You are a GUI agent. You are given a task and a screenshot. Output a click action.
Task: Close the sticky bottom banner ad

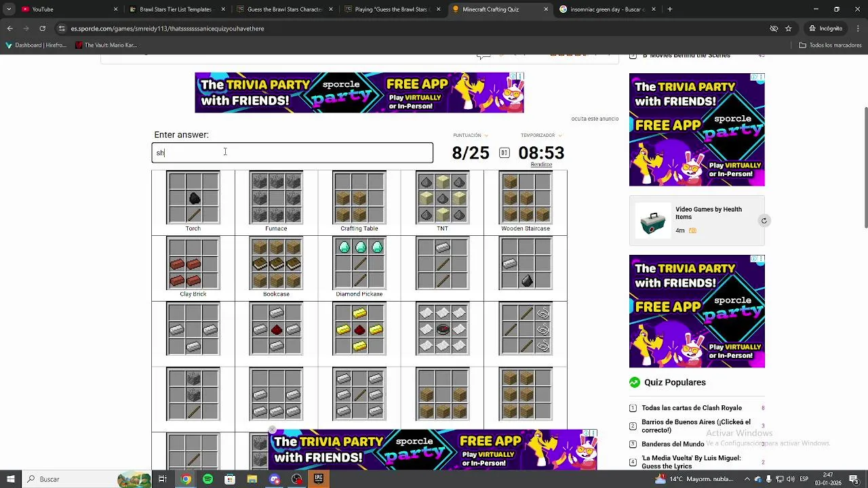(273, 429)
